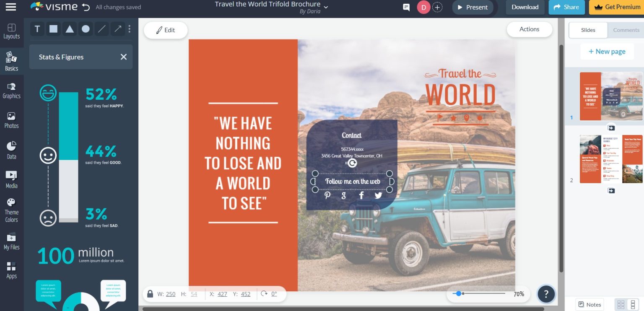Toggle the aspect ratio lock
644x311 pixels.
[150, 294]
